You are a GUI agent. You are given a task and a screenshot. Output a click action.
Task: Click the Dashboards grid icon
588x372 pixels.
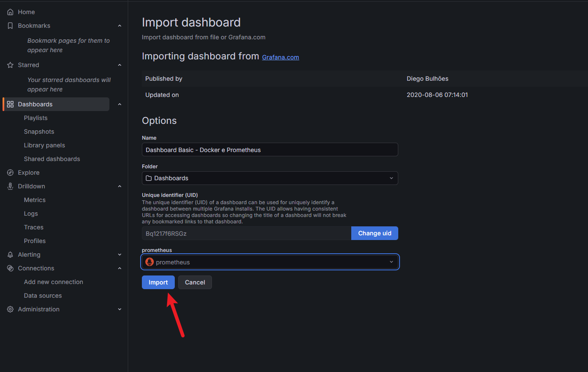pos(10,104)
